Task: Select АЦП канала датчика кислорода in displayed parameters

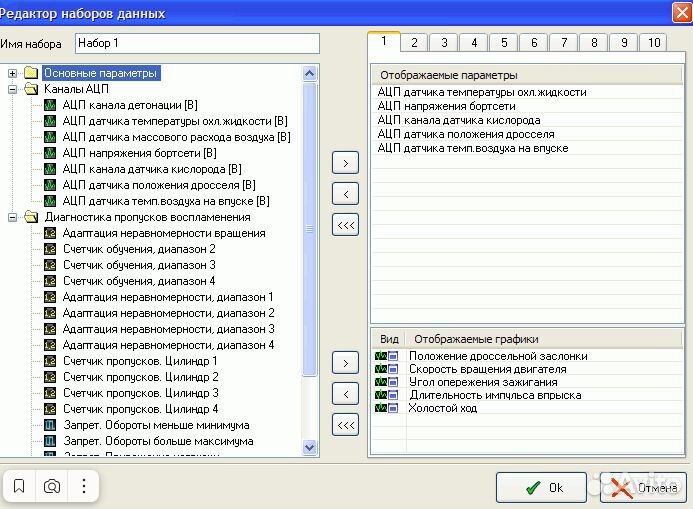Action: pos(459,120)
